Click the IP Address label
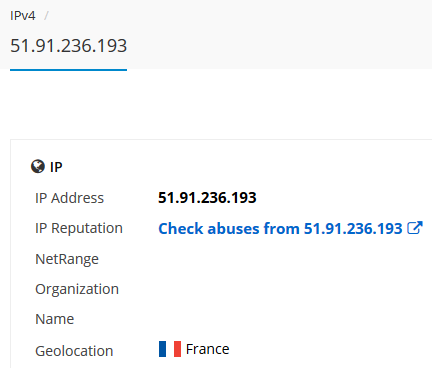The image size is (432, 368). coord(70,198)
